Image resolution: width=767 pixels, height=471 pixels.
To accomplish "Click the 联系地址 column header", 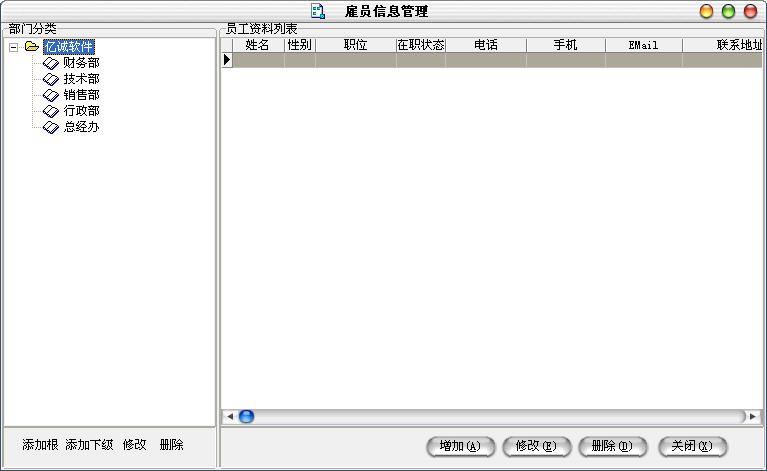I will pyautogui.click(x=722, y=45).
